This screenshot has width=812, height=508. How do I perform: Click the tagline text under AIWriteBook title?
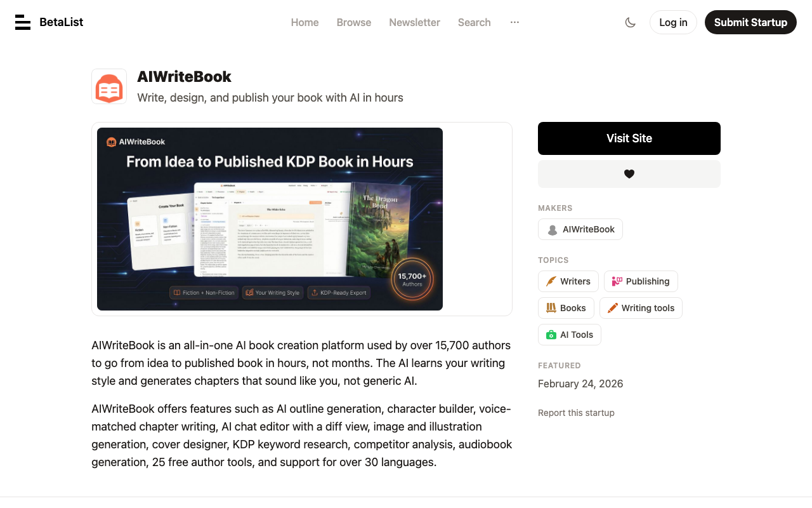(x=270, y=98)
